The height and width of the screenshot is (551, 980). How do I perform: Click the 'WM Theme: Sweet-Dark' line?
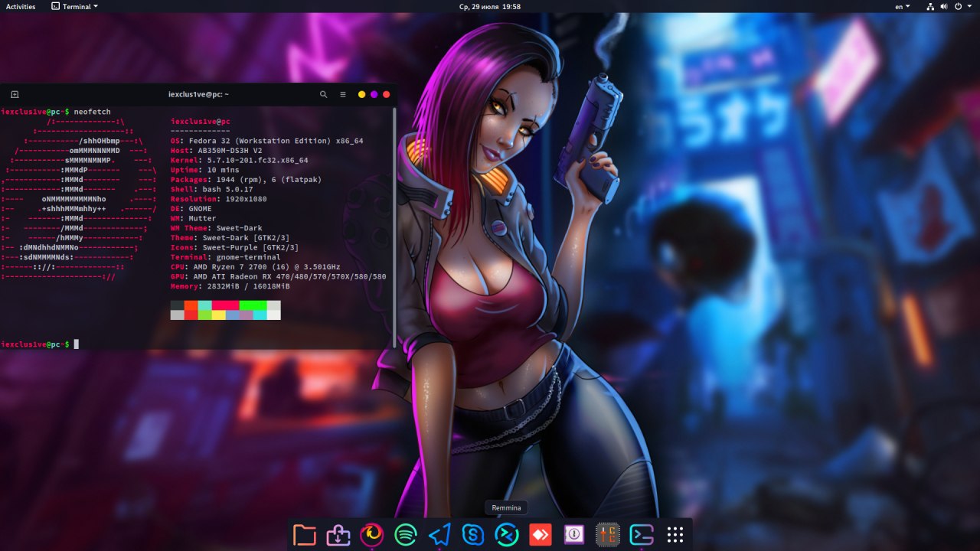pos(216,228)
